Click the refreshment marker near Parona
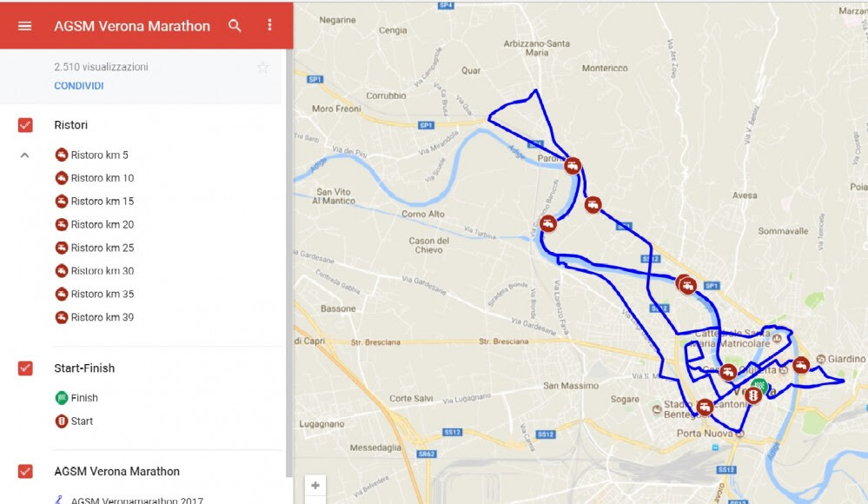Screen dimensions: 868x504 pyautogui.click(x=573, y=166)
